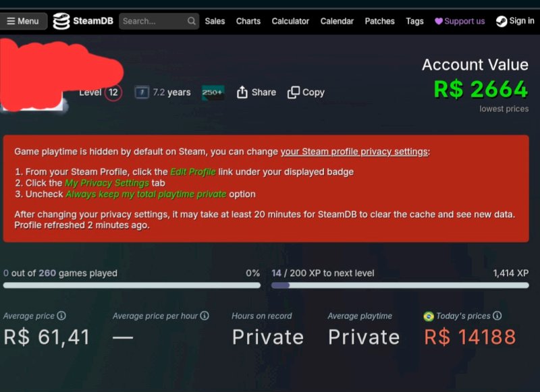Viewport: 540px width, 392px height.
Task: Open the Calendar nav link
Action: point(337,21)
